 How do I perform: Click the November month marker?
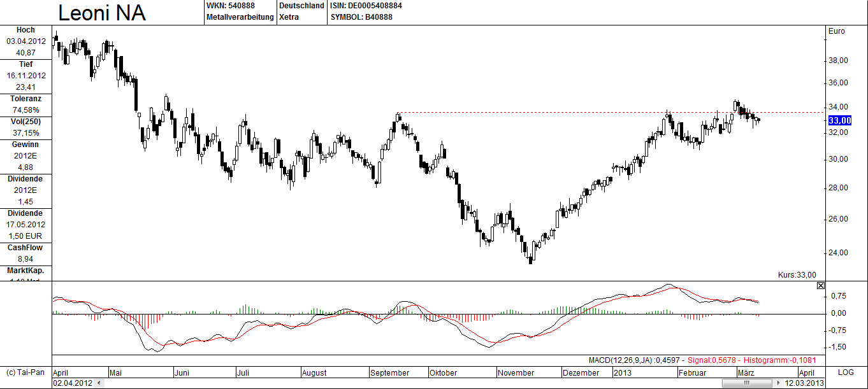[x=516, y=373]
